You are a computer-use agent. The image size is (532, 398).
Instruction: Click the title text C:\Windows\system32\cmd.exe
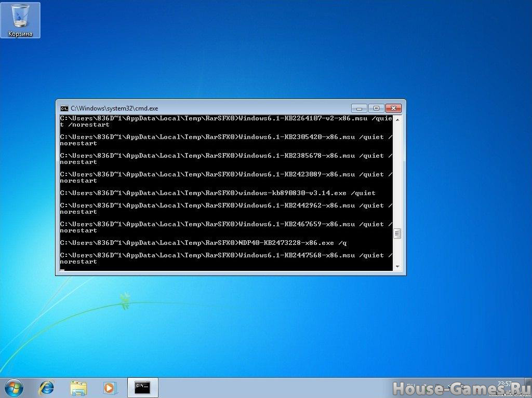114,108
